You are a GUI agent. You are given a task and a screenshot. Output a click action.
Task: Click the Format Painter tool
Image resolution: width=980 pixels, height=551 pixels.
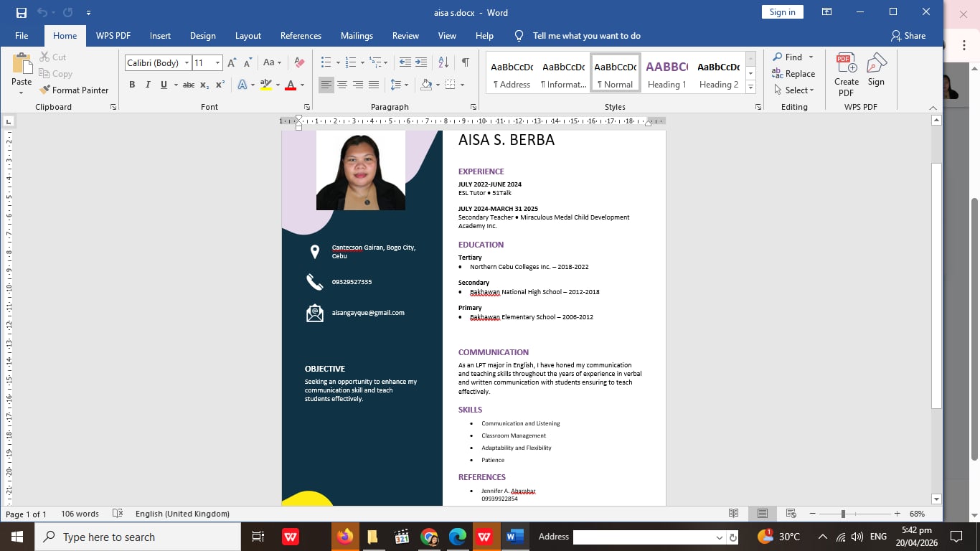pyautogui.click(x=74, y=90)
